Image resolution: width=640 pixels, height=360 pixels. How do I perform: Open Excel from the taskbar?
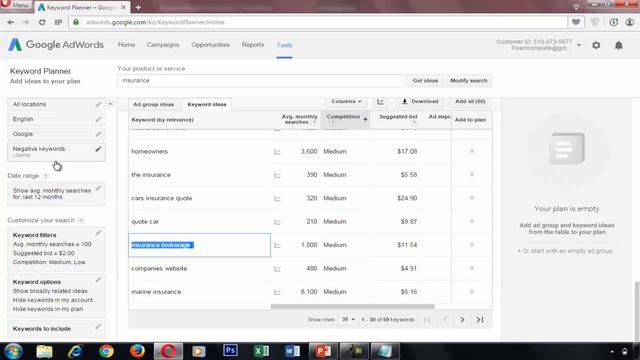(x=261, y=351)
